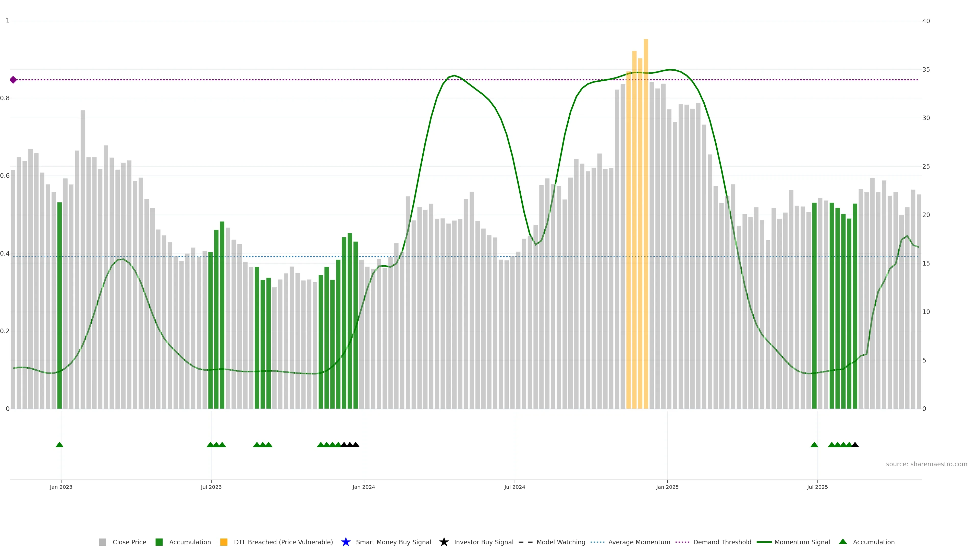Click the purple diamond Demand Threshold marker
This screenshot has width=980, height=551.
click(13, 80)
